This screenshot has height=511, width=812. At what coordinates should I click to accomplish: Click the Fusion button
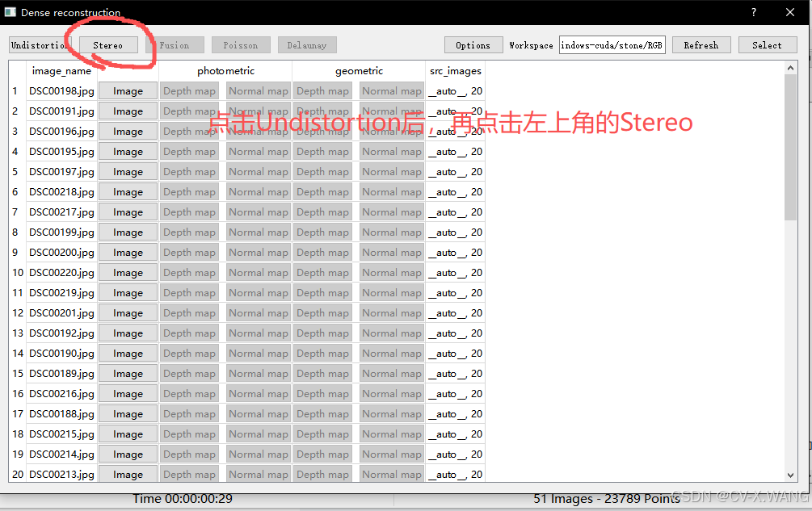coord(175,44)
